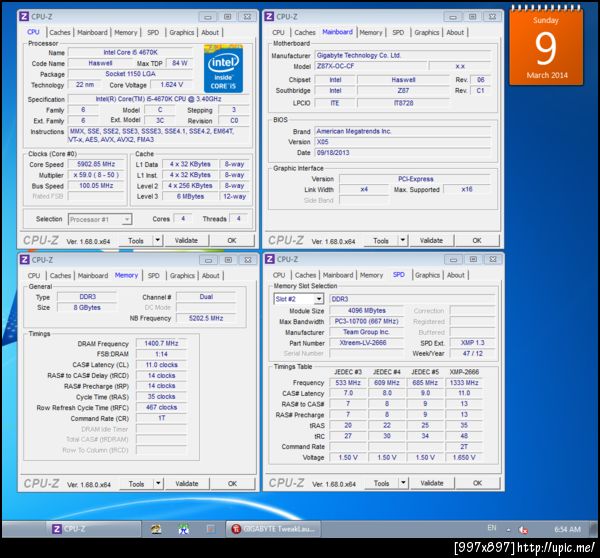
Task: Click the CPU-Z icon in the SPD window title bar
Action: click(269, 259)
